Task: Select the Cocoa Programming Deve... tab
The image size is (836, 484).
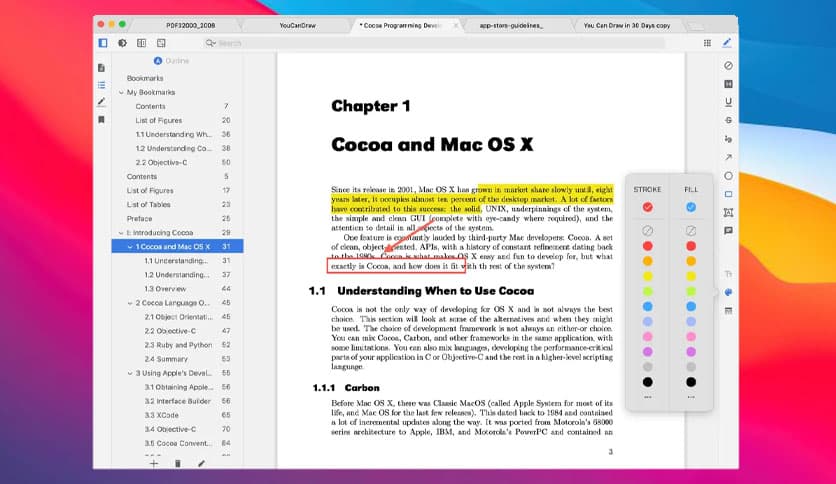Action: click(x=399, y=25)
